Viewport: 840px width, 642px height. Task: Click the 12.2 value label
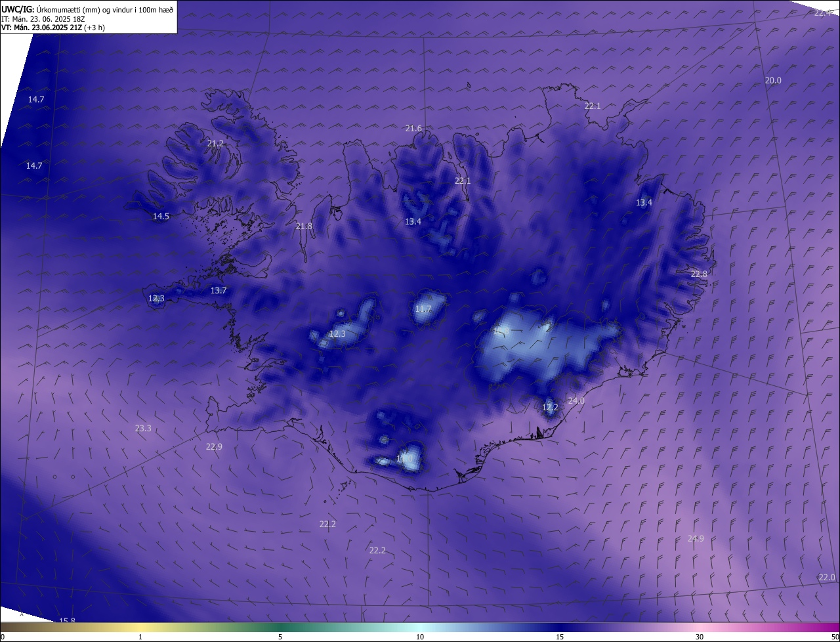point(550,407)
